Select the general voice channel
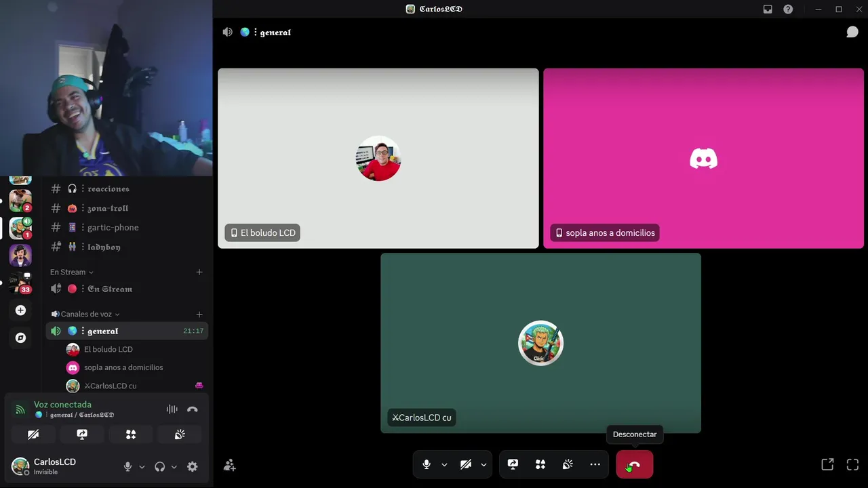The image size is (868, 488). coord(126,331)
